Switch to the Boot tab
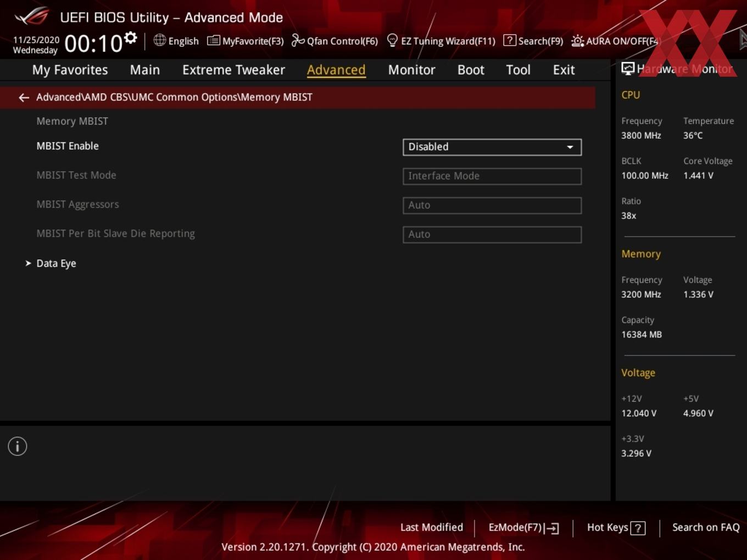The width and height of the screenshot is (747, 560). (x=471, y=70)
